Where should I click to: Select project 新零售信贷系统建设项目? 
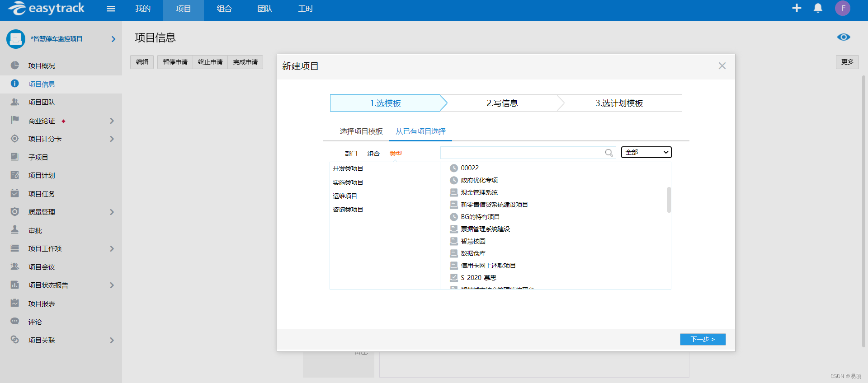(x=494, y=205)
